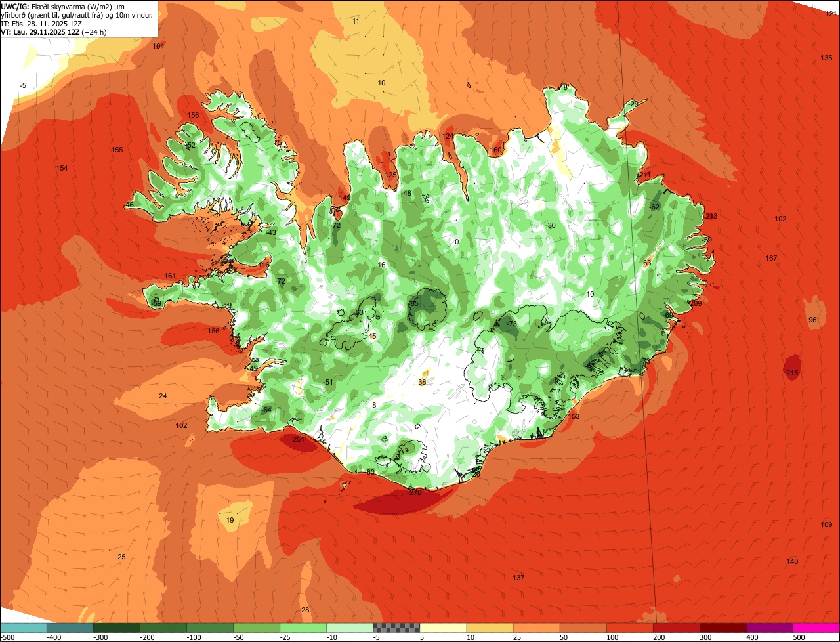
Task: Click the map value "154" in the western sea
Action: 62,169
